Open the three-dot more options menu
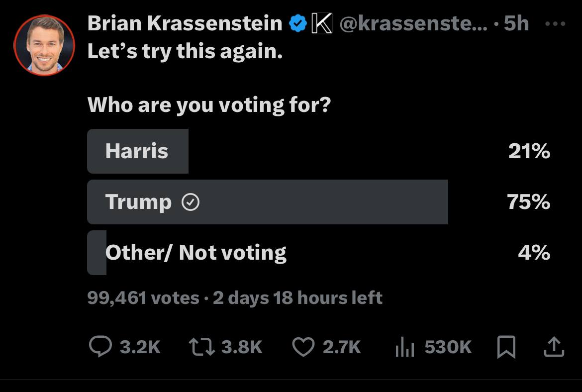 555,23
